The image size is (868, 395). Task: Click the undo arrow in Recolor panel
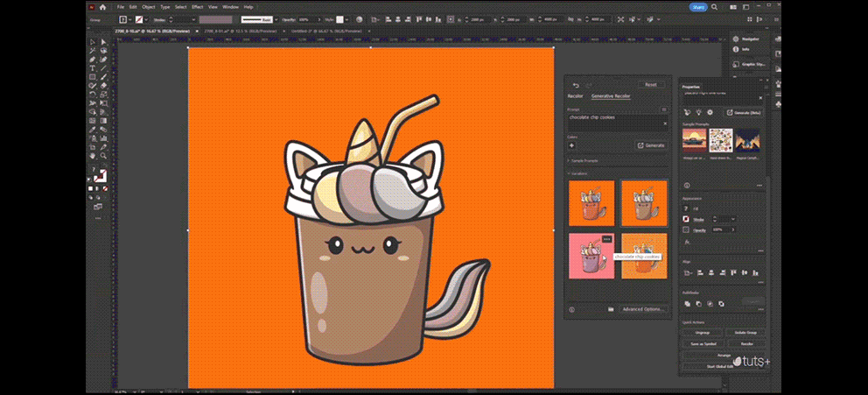point(576,85)
